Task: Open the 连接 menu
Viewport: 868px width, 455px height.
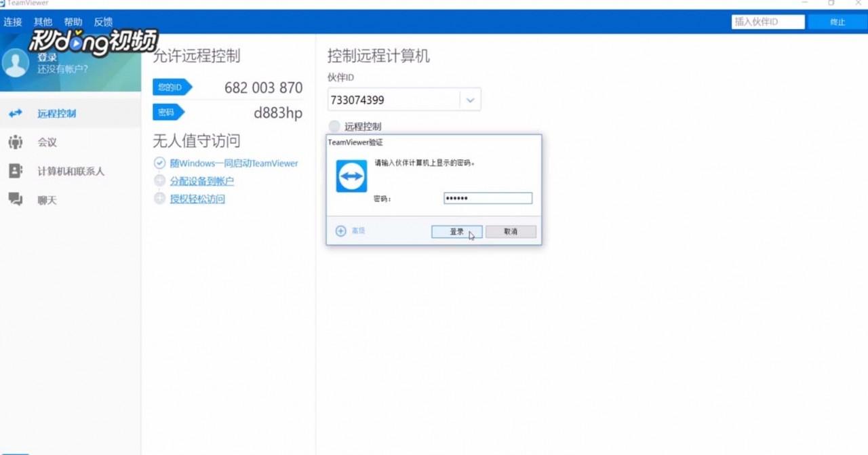Action: point(12,21)
